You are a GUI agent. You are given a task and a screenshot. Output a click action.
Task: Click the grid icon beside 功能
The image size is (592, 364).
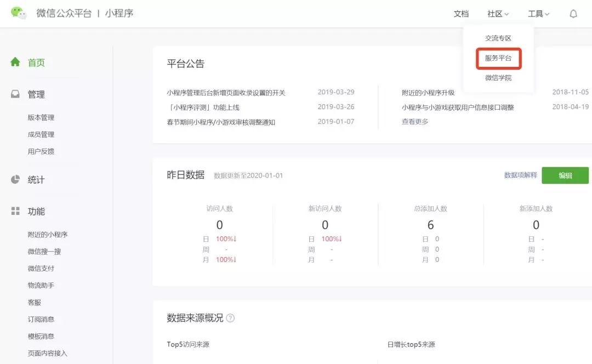tap(15, 211)
